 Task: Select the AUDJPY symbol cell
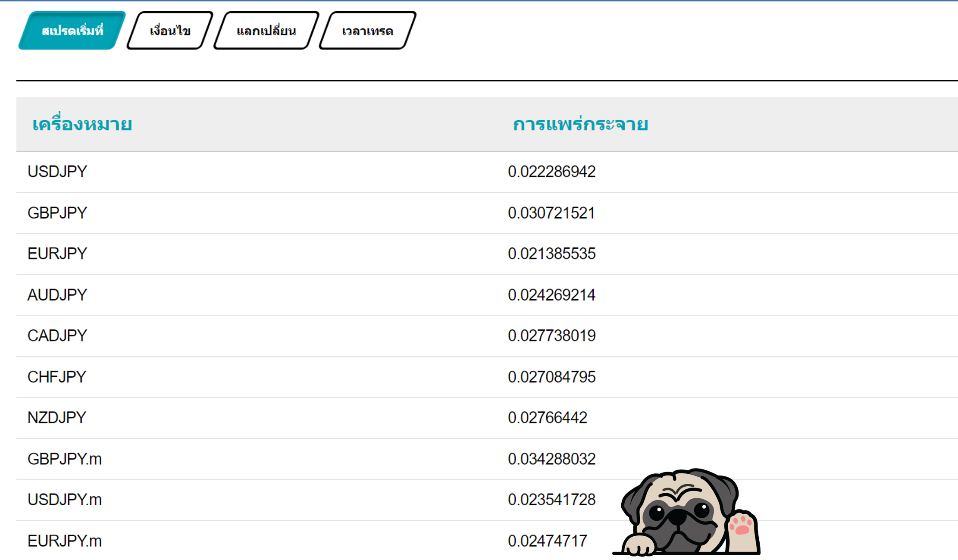pos(57,295)
